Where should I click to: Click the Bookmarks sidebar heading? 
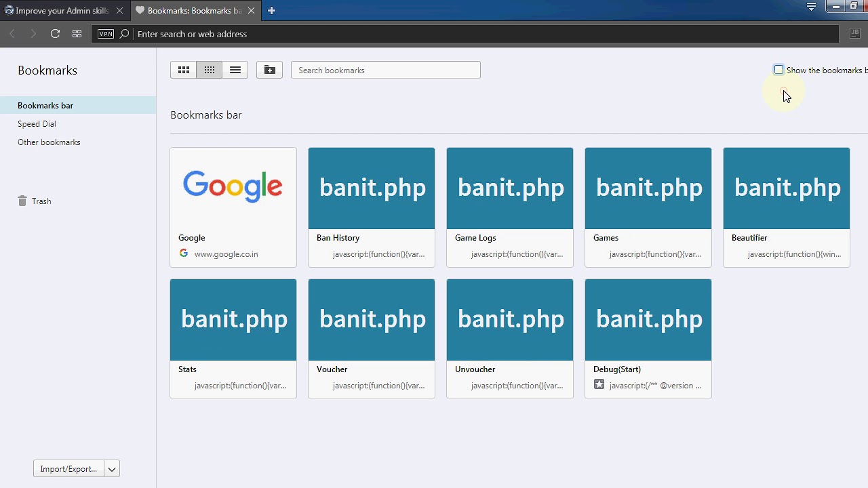click(x=47, y=70)
